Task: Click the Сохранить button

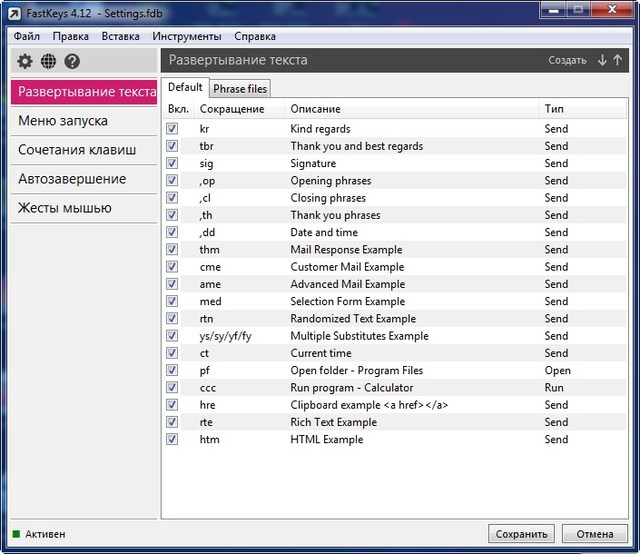Action: pyautogui.click(x=520, y=534)
